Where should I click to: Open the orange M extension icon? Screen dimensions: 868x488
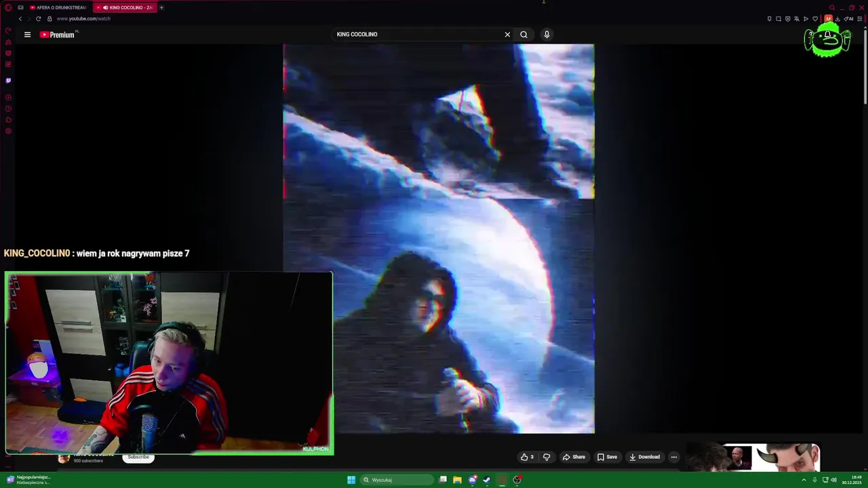828,19
